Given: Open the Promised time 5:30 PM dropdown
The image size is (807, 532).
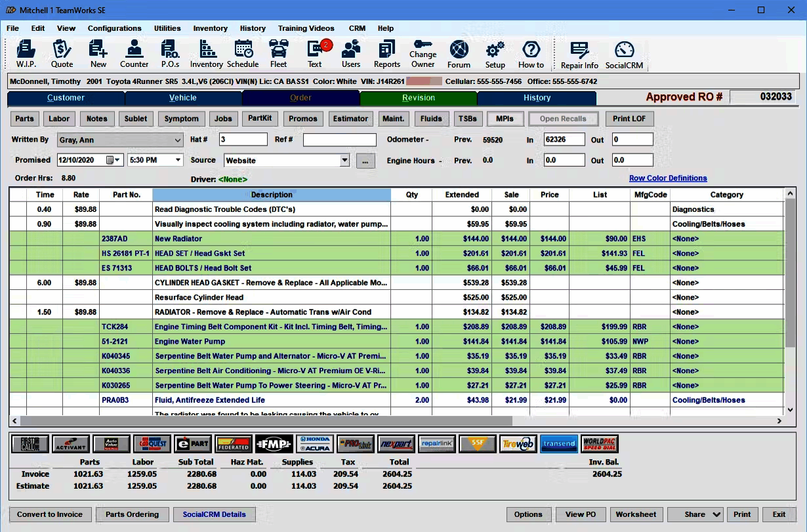Looking at the screenshot, I should (x=178, y=160).
